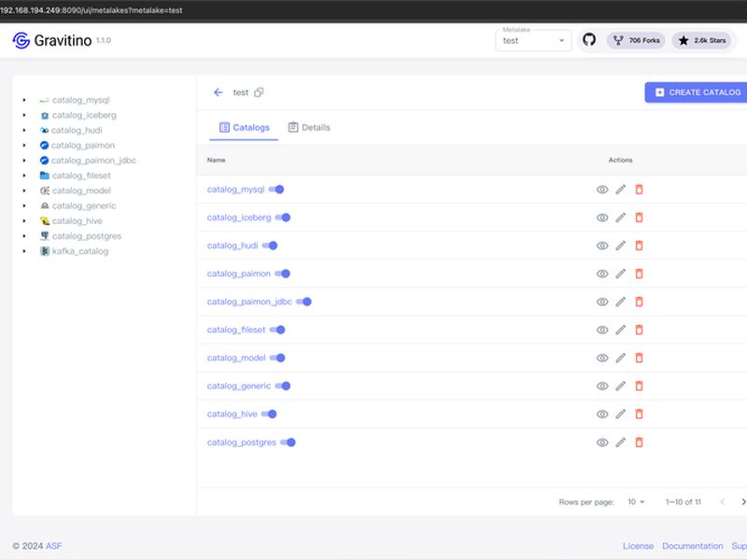Edit catalog_generic with the pencil icon

click(620, 386)
